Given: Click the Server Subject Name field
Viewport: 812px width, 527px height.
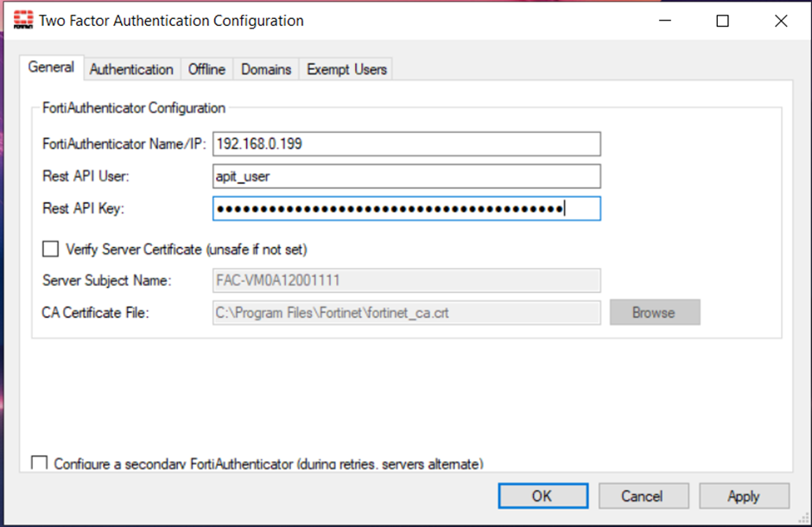Looking at the screenshot, I should [x=406, y=281].
